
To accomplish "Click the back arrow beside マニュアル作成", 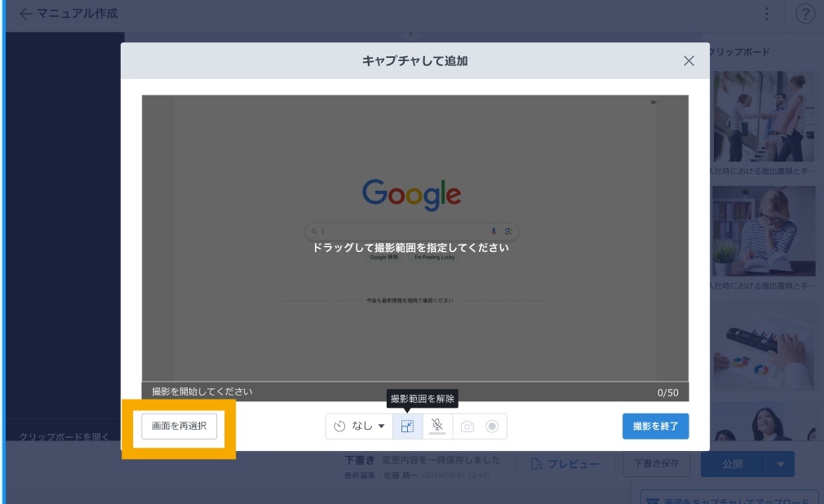I will [26, 14].
